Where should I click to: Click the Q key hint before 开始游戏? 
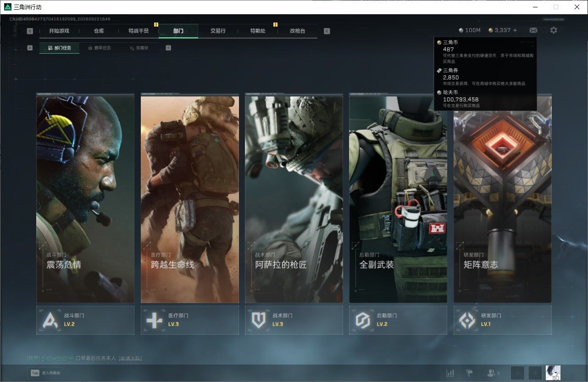click(30, 31)
